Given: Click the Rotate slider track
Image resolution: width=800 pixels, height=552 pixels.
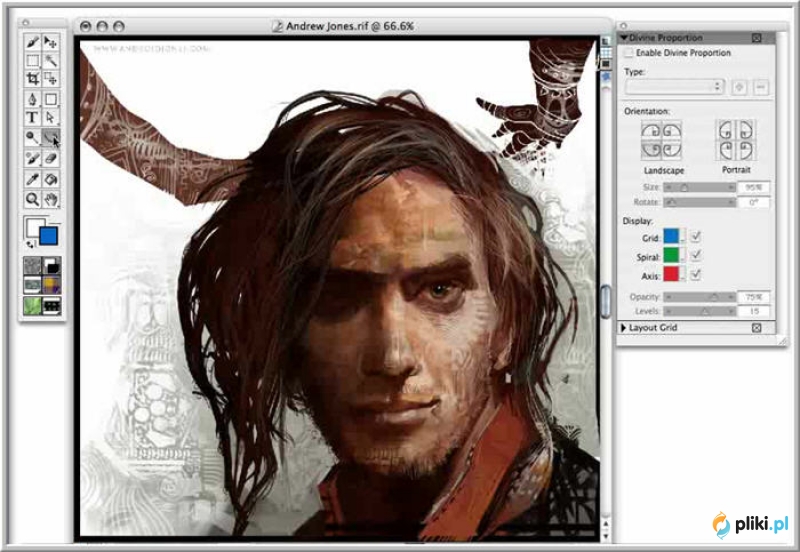Looking at the screenshot, I should (699, 203).
